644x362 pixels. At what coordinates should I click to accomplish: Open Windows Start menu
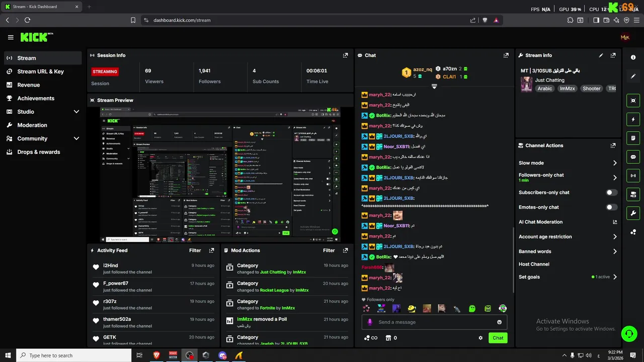pyautogui.click(x=8, y=355)
